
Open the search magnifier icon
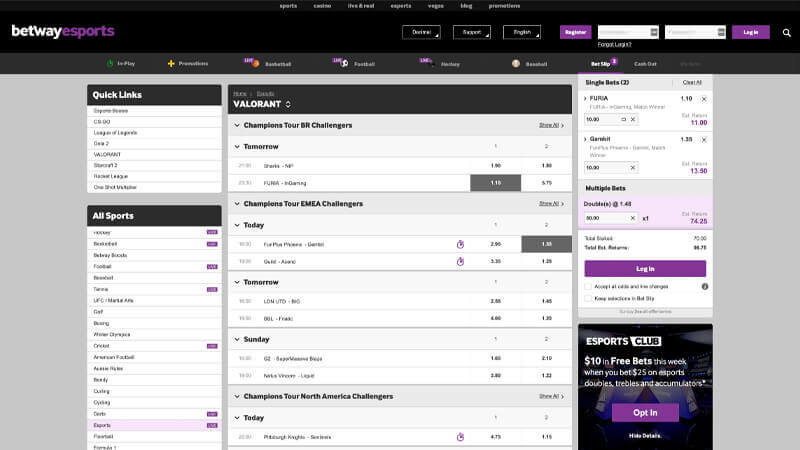tap(786, 33)
